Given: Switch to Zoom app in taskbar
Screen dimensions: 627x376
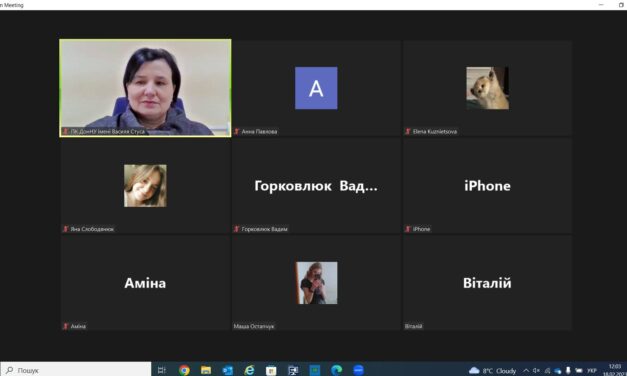Looking at the screenshot, I should [x=358, y=370].
